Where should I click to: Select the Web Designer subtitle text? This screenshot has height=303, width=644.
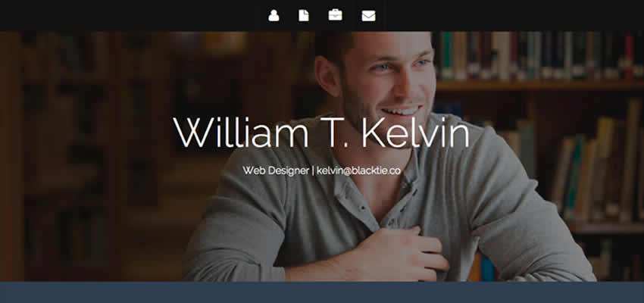[276, 170]
